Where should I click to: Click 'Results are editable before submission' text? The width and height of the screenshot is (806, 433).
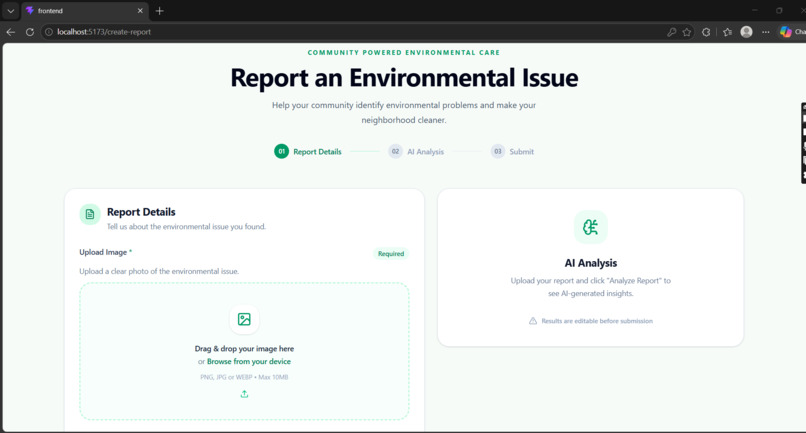click(x=597, y=321)
